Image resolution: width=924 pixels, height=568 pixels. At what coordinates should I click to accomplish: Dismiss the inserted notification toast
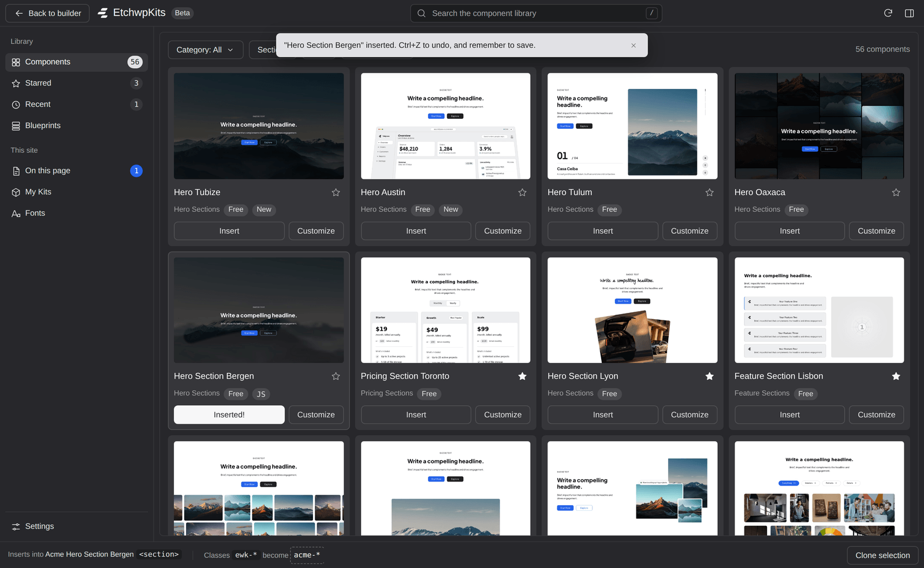(634, 46)
